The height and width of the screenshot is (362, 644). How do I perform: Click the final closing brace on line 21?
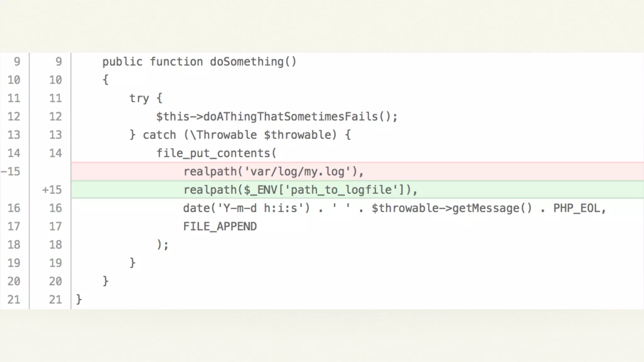(x=79, y=299)
